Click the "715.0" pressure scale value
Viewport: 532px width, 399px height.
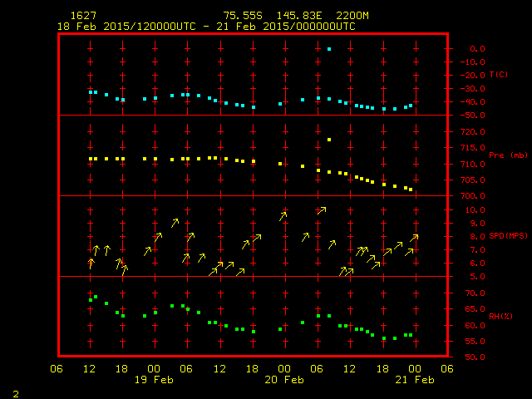473,148
